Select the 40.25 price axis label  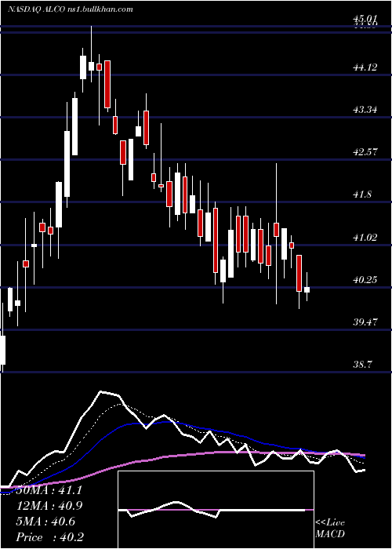click(x=365, y=279)
